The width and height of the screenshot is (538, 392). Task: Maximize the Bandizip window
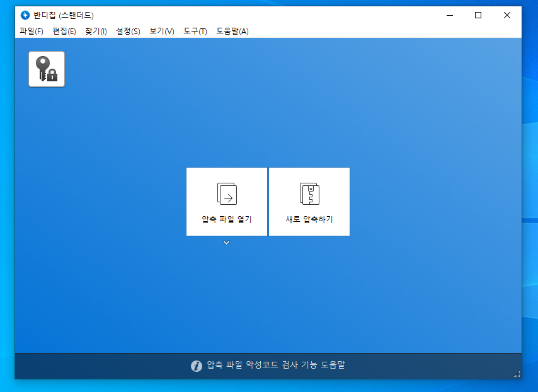tap(478, 15)
